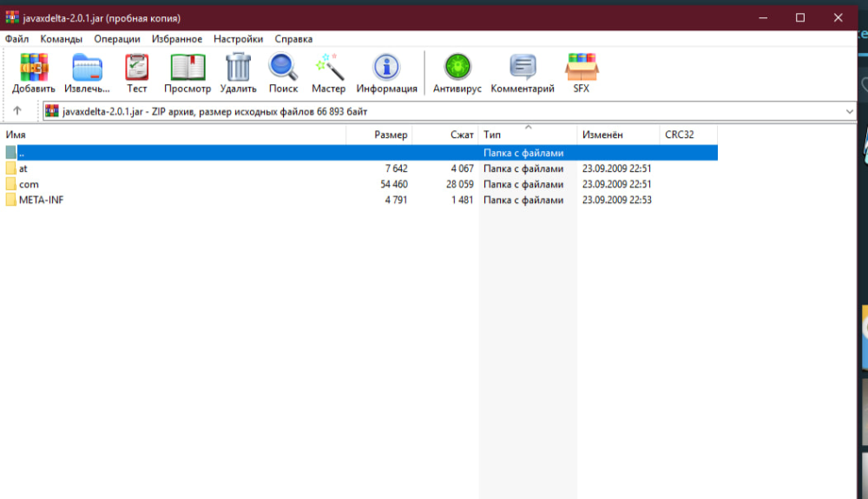Click the Добавить (Add) toolbar icon
This screenshot has height=499, width=868.
(x=34, y=68)
